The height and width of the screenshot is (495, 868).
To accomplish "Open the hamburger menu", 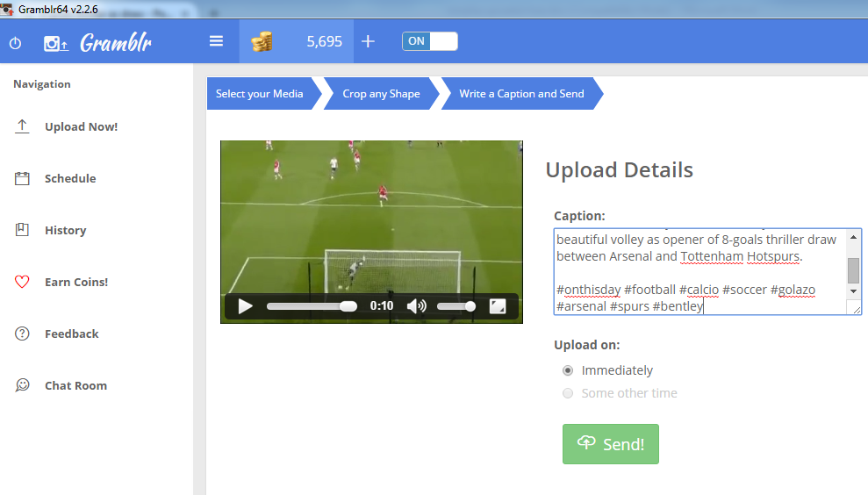I will (216, 41).
